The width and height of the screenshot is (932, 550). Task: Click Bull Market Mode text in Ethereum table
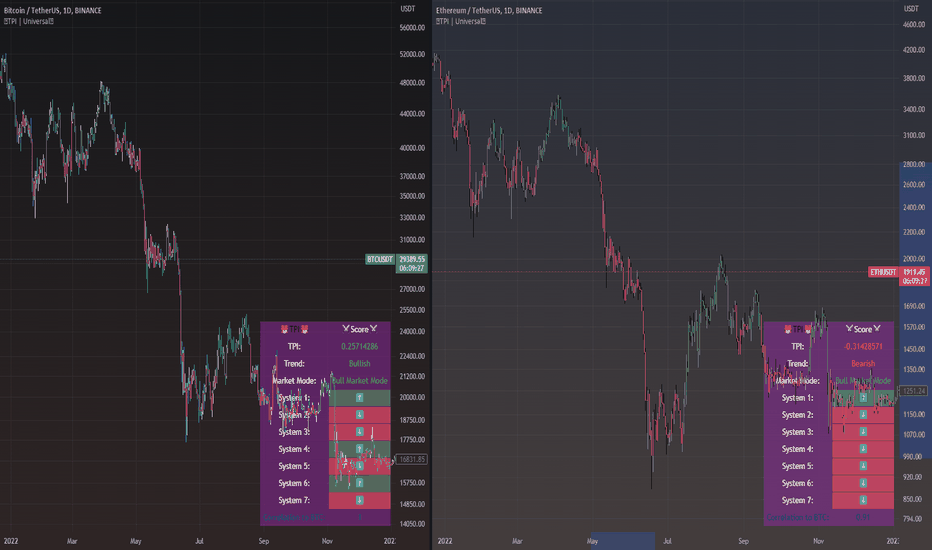[863, 381]
